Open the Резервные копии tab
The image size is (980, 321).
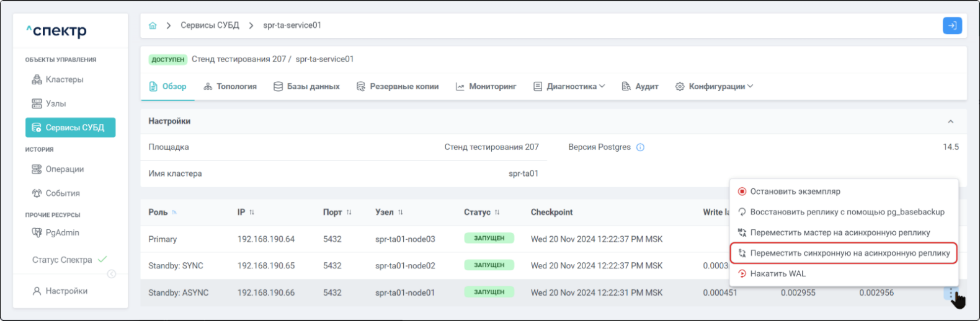[x=398, y=87]
